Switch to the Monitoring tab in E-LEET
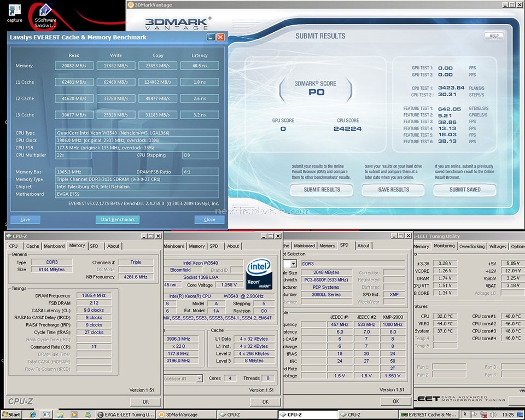 point(444,246)
